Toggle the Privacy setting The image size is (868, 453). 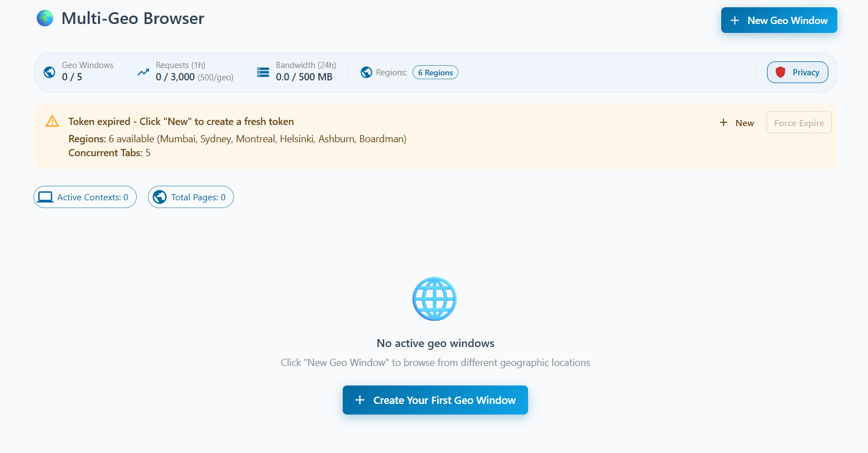tap(797, 72)
